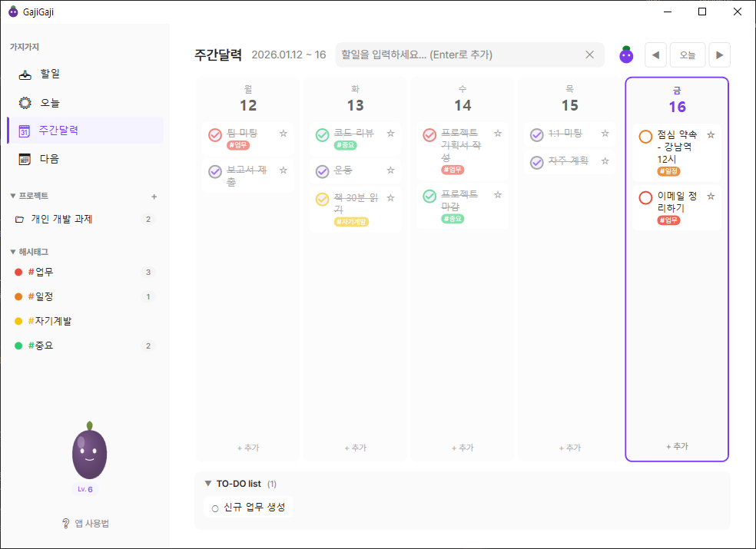Click the Lv. 6 eggplant character

(88, 452)
